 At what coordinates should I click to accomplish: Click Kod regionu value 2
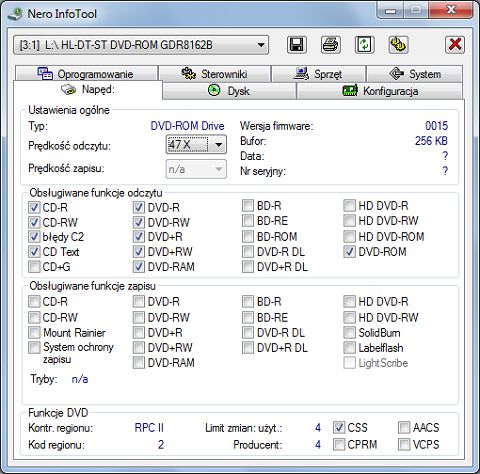click(x=161, y=444)
